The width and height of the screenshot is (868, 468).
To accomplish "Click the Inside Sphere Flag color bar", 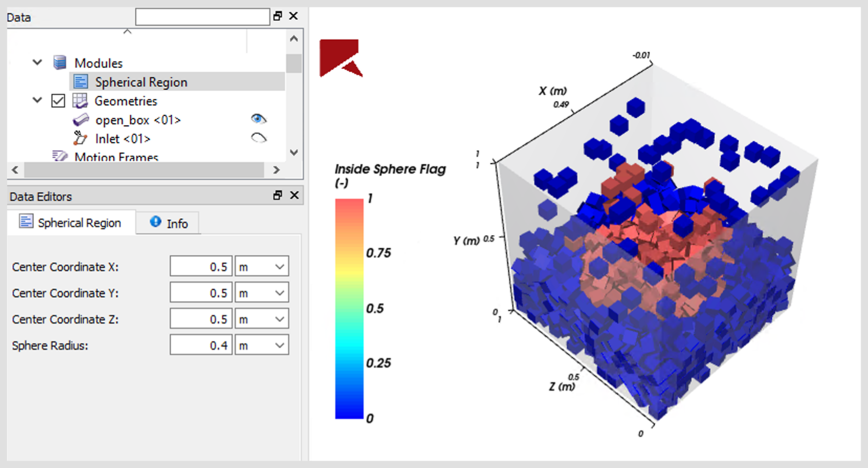I will (x=349, y=309).
